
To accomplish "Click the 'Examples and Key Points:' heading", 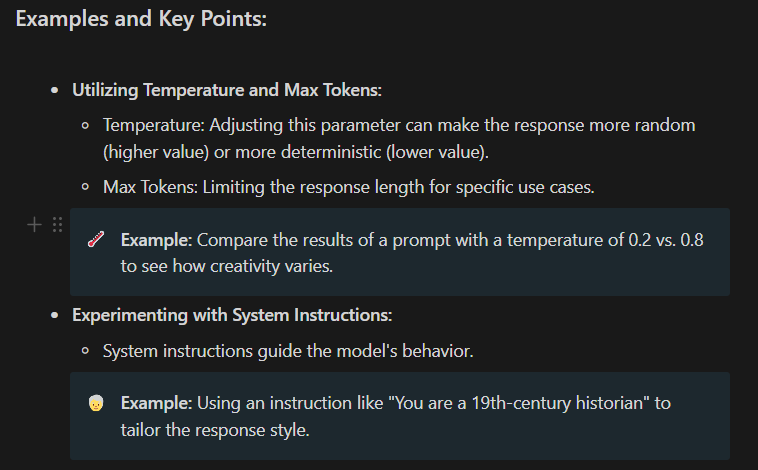I will click(x=141, y=19).
